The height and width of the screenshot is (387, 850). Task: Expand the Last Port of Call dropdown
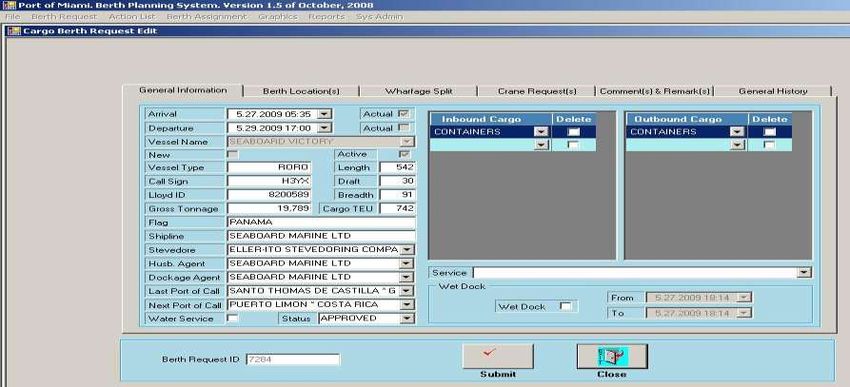(x=408, y=291)
